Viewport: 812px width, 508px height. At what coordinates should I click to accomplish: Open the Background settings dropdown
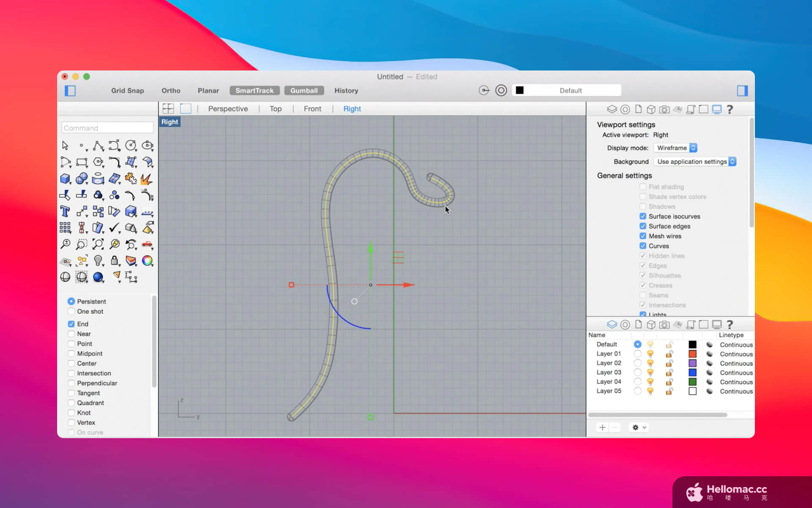coord(695,162)
